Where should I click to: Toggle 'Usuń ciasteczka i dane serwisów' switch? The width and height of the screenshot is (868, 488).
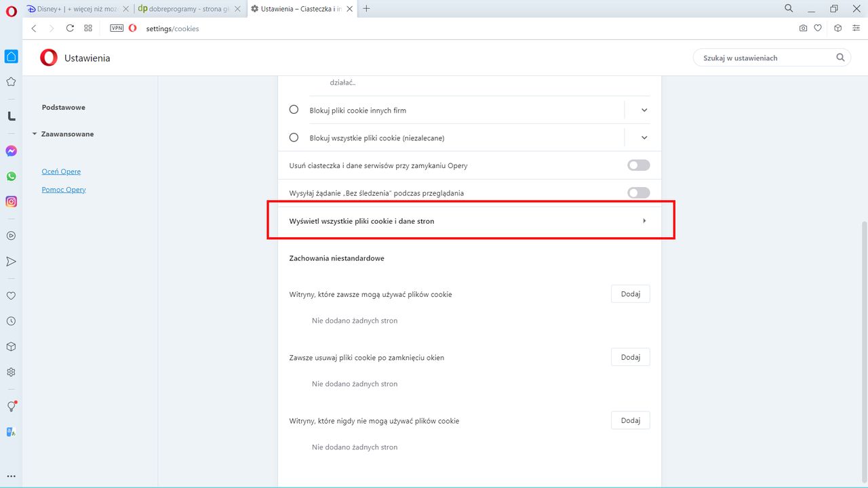[639, 165]
